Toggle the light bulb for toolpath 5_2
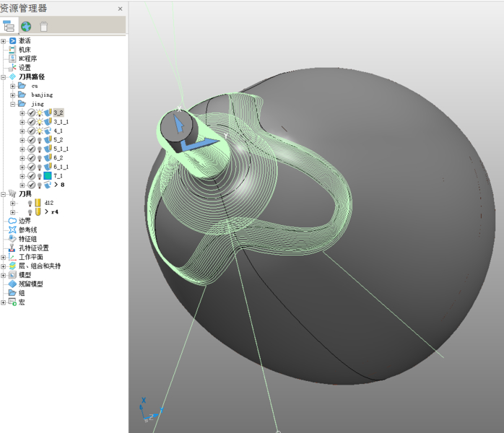The height and width of the screenshot is (433, 504). coord(40,140)
